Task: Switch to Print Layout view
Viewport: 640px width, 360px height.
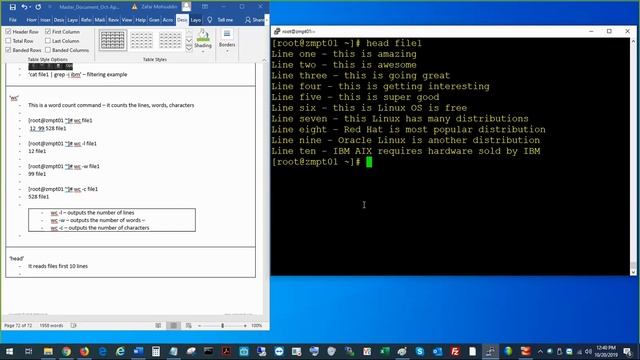Action: pyautogui.click(x=173, y=326)
